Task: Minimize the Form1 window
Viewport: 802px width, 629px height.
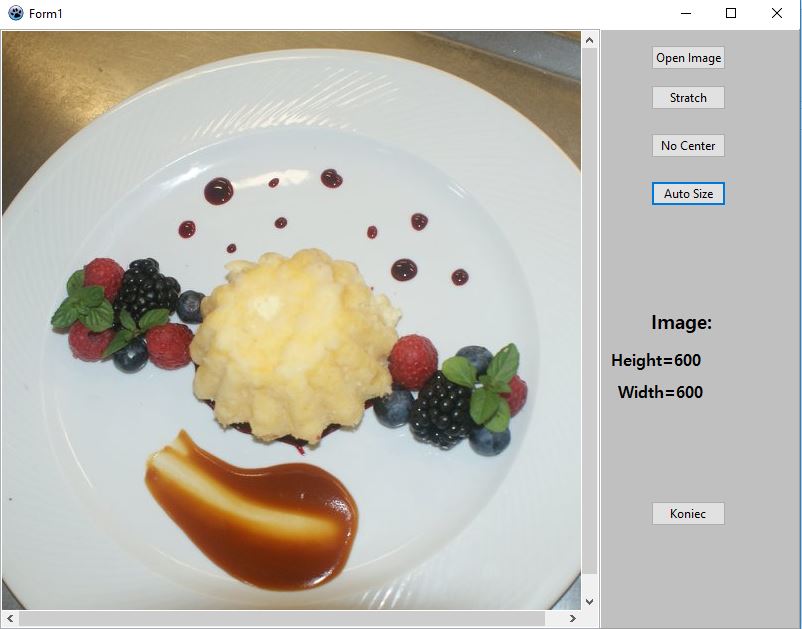Action: pos(686,13)
